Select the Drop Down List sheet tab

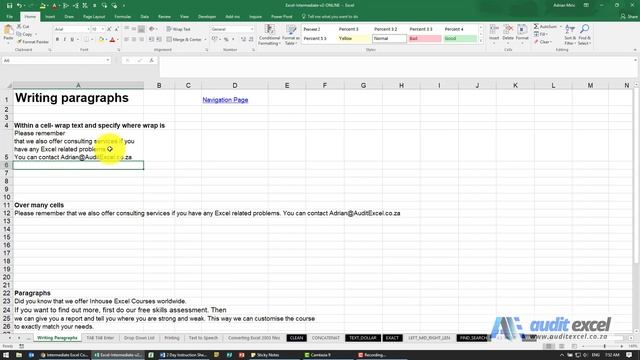click(139, 338)
